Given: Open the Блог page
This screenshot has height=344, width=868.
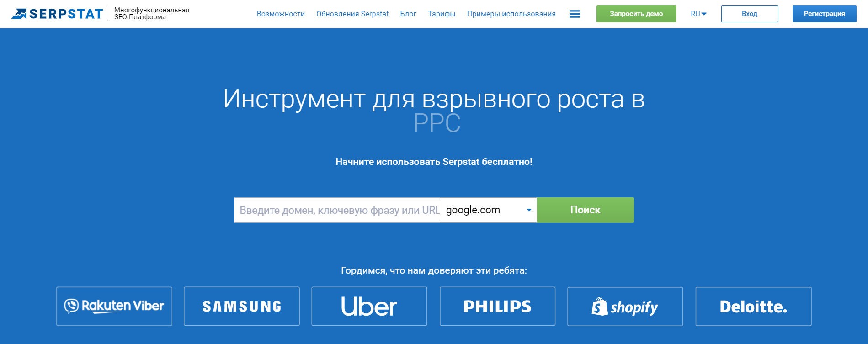Looking at the screenshot, I should [x=408, y=14].
